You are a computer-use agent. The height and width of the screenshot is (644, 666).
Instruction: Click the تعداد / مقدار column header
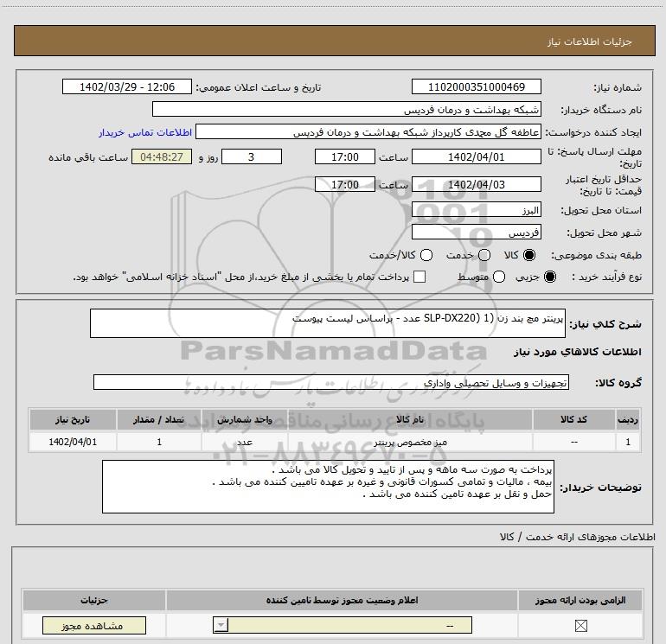(159, 419)
